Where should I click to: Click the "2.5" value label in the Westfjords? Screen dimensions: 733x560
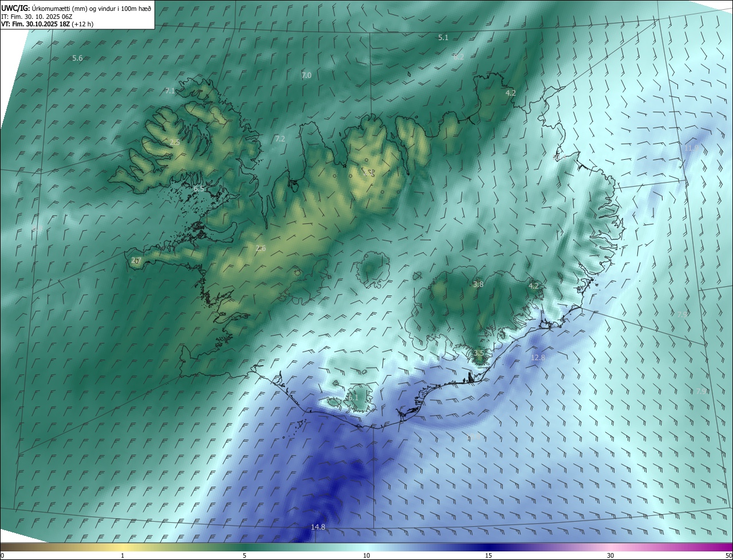(175, 143)
